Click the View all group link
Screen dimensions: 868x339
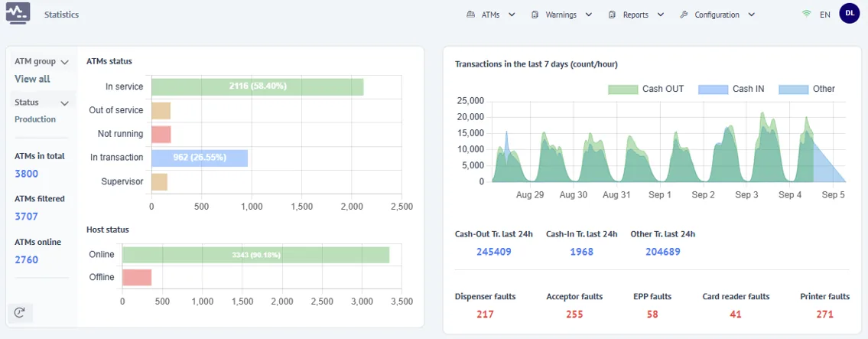[x=32, y=79]
